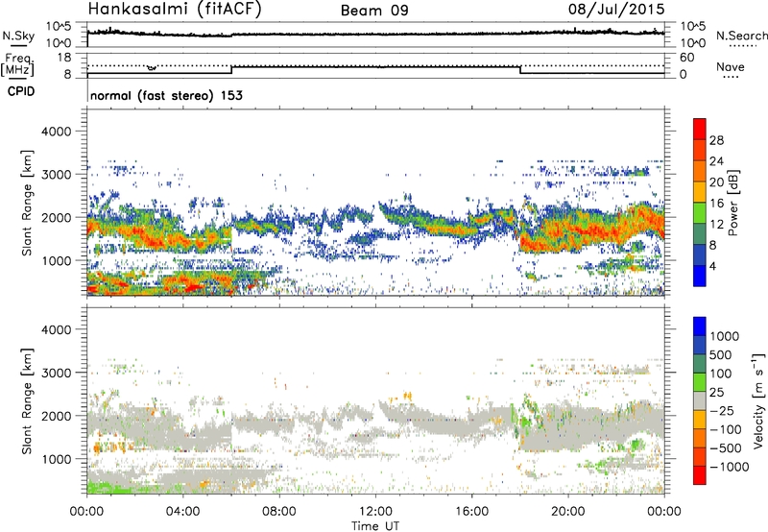This screenshot has height=532, width=768.
Task: Click the '16:00' time axis label
Action: [472, 512]
